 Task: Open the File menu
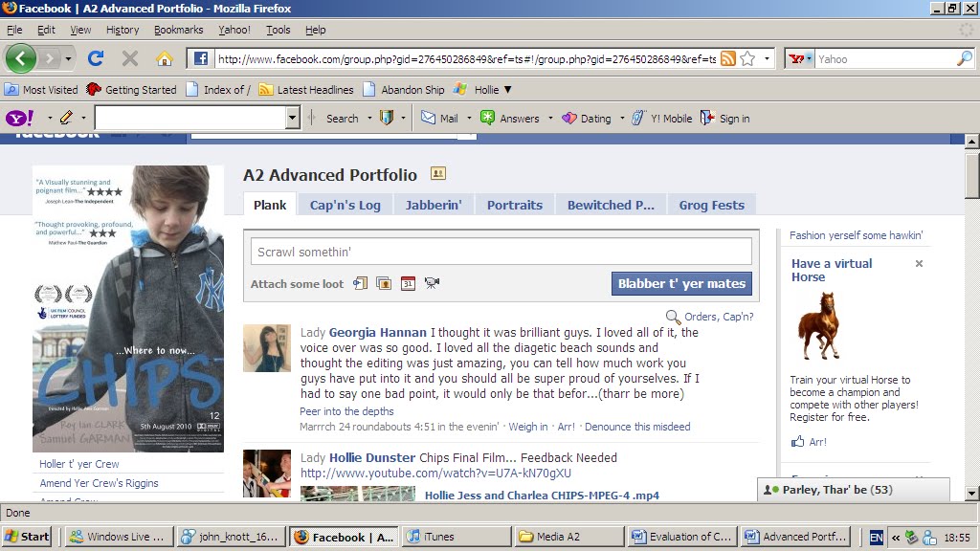[14, 30]
